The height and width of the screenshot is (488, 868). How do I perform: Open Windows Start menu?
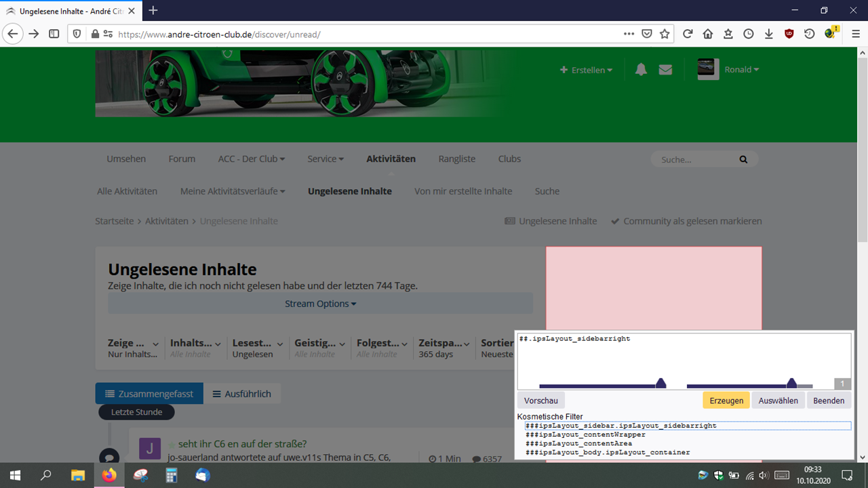pyautogui.click(x=15, y=475)
